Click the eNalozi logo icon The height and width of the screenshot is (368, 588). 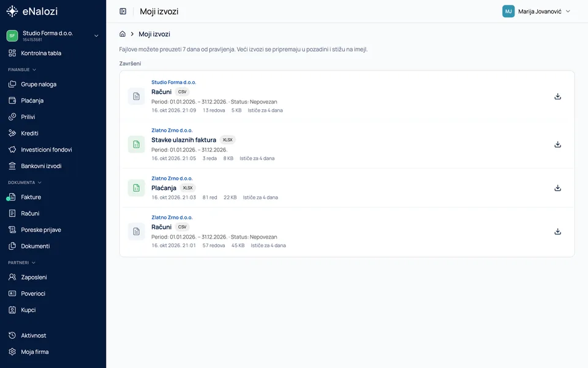pos(12,11)
